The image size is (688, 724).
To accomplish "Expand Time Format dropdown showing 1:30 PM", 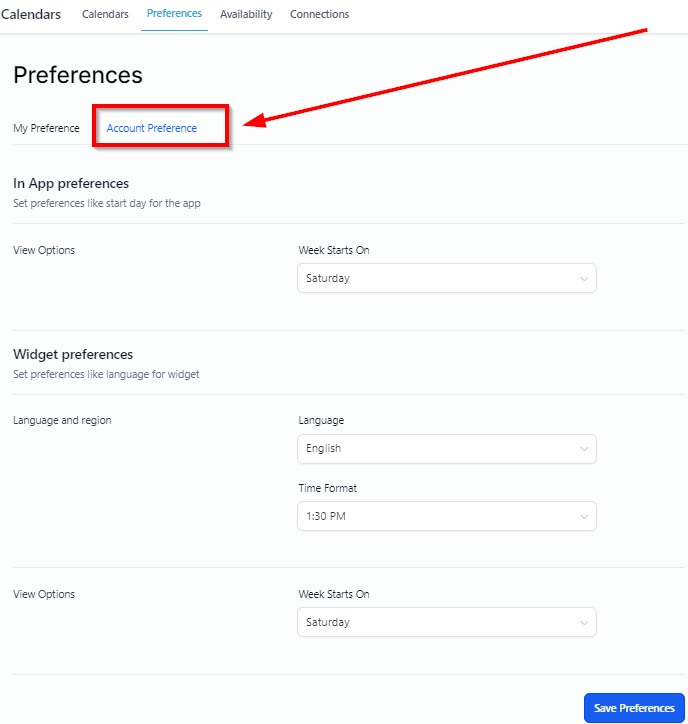I will (x=446, y=517).
